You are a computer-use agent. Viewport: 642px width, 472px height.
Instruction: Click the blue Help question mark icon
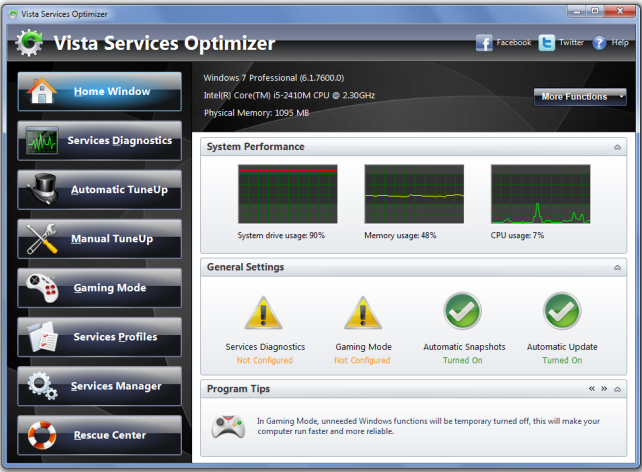(x=599, y=43)
